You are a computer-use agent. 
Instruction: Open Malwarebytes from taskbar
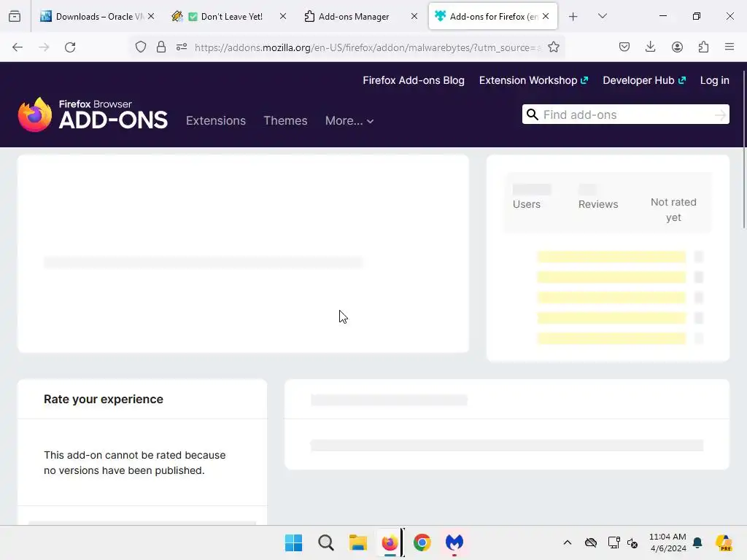point(454,542)
